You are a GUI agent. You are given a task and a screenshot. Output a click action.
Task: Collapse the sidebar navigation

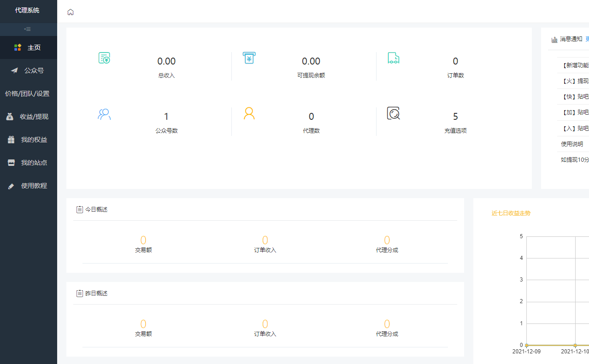28,29
